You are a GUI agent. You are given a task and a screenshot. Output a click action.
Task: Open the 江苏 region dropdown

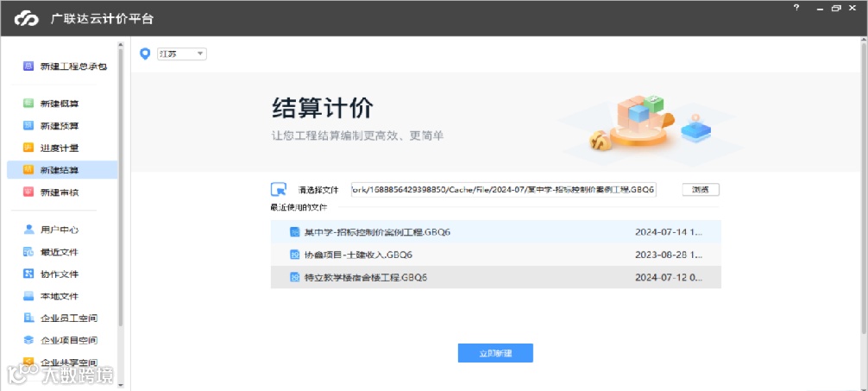181,54
